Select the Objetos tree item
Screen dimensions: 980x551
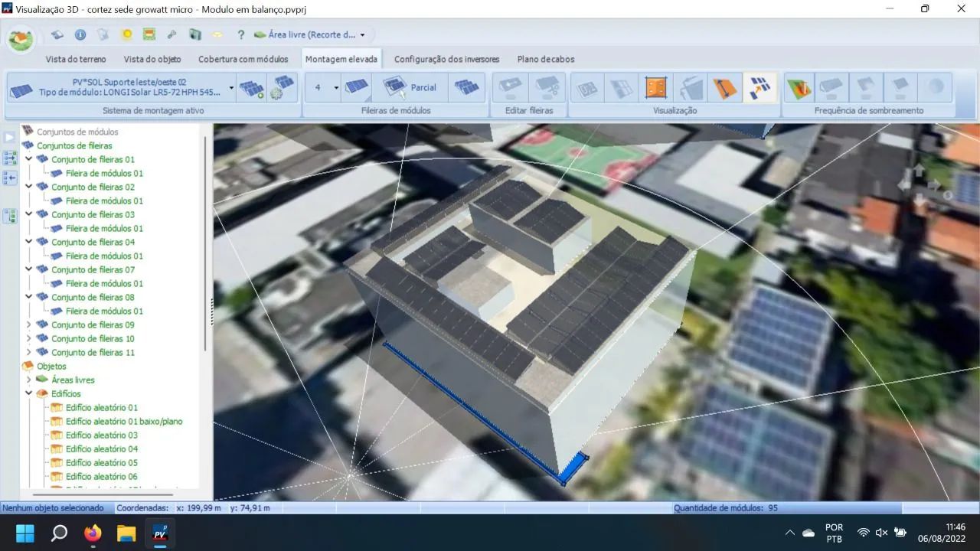tap(51, 366)
